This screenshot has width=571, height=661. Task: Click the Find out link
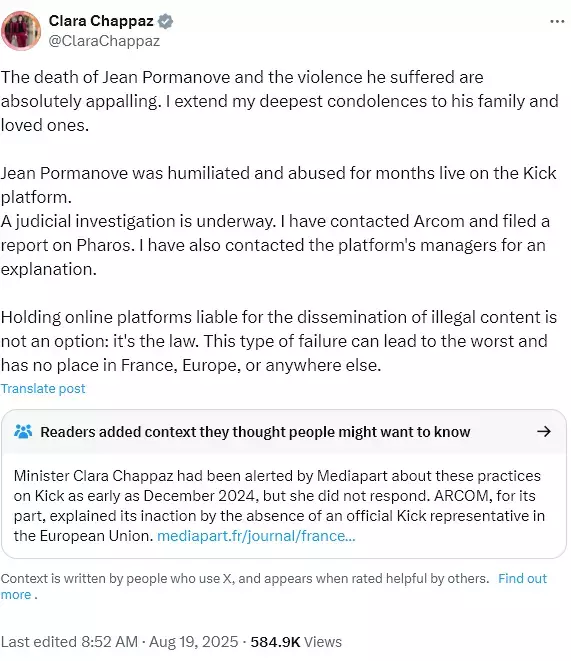(x=523, y=578)
